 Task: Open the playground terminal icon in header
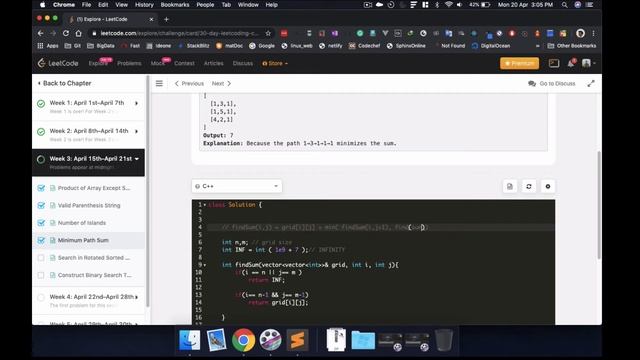tap(554, 63)
